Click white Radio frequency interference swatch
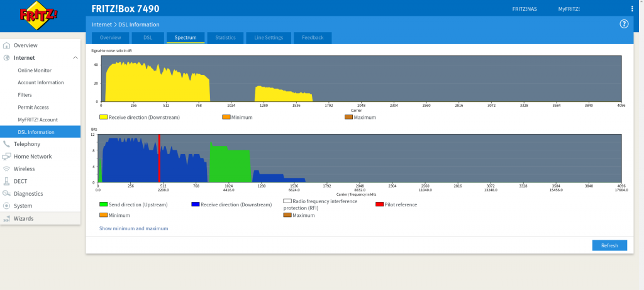Viewport: 644px width, 290px height. [x=287, y=201]
